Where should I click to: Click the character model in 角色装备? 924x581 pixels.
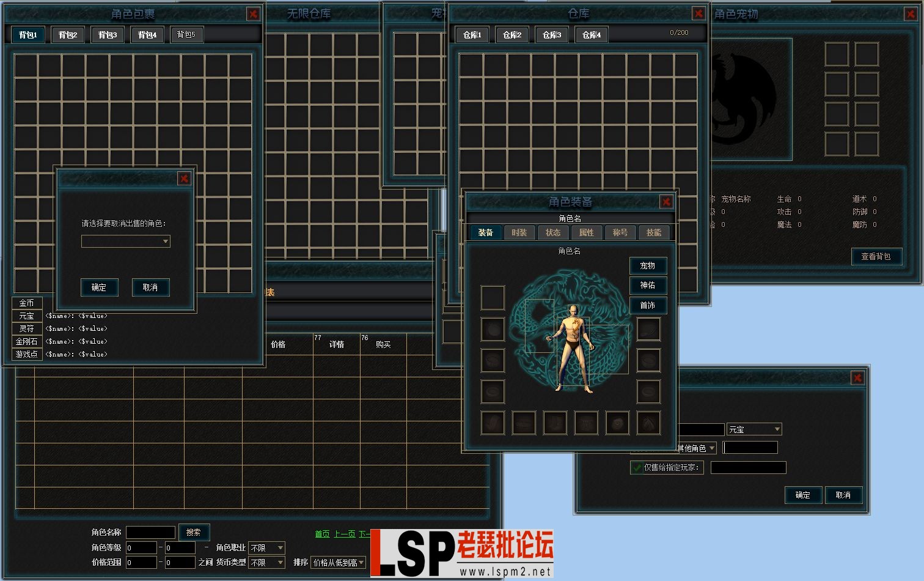[x=573, y=347]
